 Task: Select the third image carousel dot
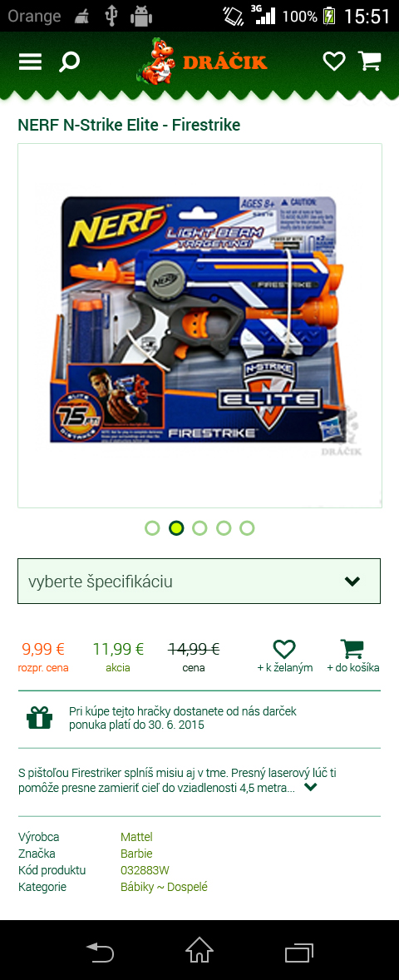199,528
